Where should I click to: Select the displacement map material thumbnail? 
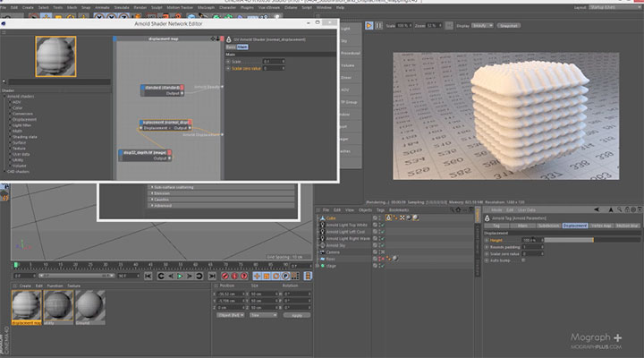click(x=26, y=307)
